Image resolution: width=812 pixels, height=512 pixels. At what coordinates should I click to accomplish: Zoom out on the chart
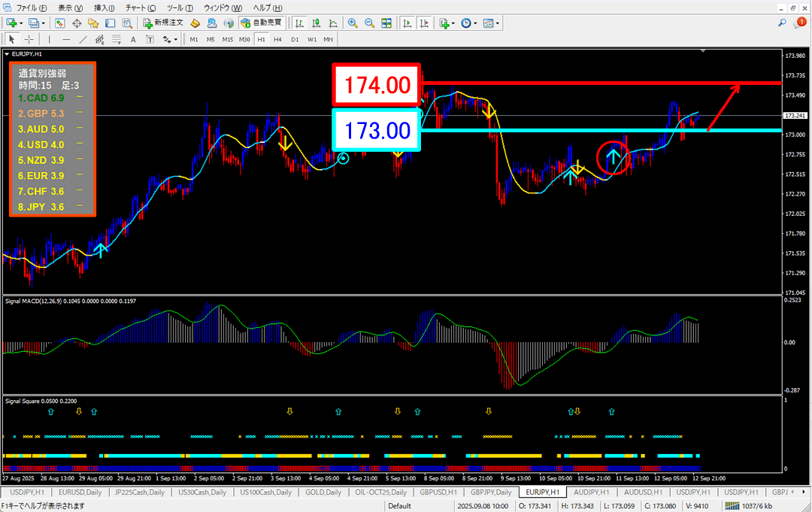pyautogui.click(x=369, y=23)
